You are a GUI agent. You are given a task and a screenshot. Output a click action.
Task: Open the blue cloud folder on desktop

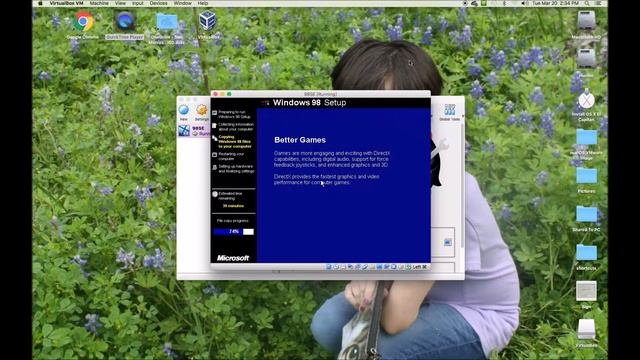click(x=167, y=22)
